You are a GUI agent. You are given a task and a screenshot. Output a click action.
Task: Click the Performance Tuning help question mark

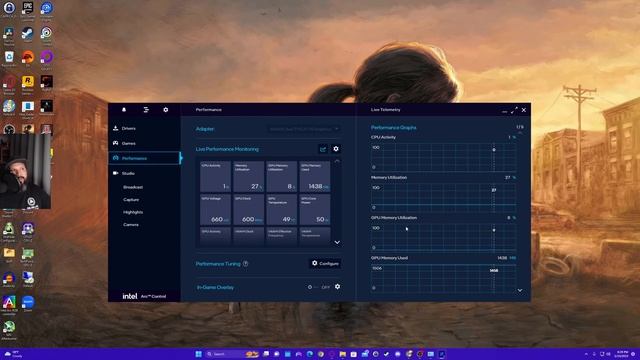tap(246, 264)
